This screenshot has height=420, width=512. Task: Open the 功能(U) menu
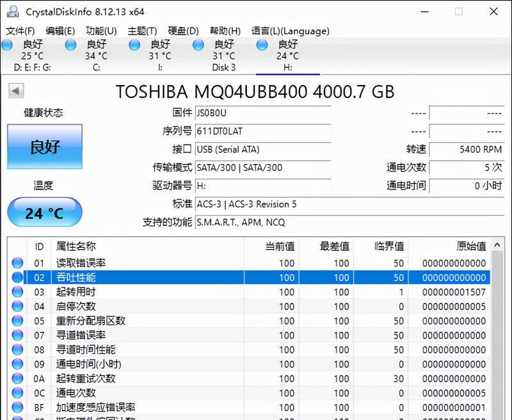coord(101,31)
